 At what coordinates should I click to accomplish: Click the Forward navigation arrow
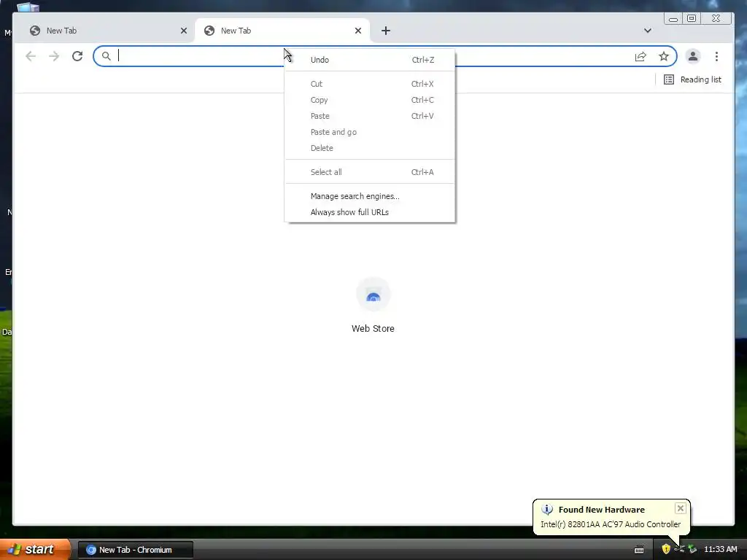click(x=54, y=56)
